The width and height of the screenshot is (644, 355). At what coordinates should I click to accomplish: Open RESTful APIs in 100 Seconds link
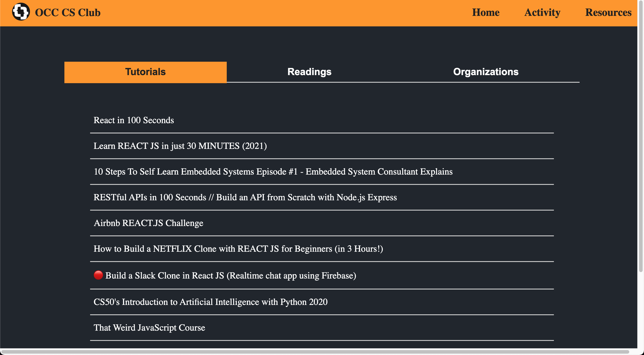point(245,197)
